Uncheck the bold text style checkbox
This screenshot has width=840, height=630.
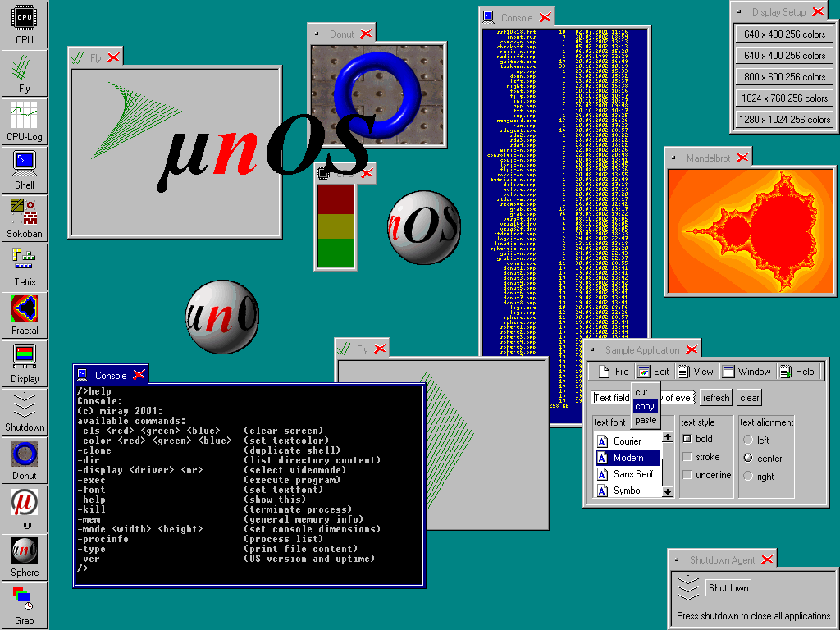click(x=687, y=439)
